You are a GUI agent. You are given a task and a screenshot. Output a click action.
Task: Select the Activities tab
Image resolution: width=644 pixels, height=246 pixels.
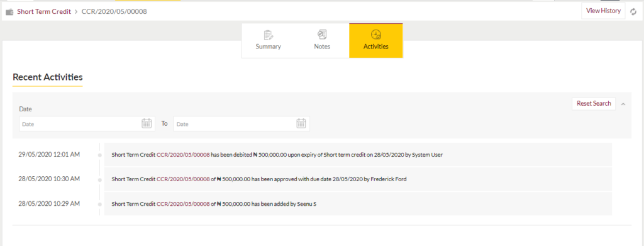tap(376, 41)
